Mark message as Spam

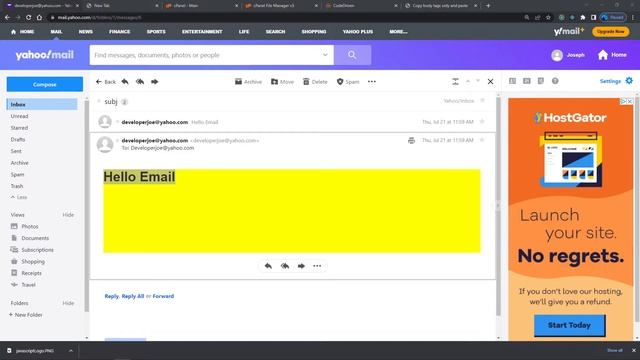(348, 82)
